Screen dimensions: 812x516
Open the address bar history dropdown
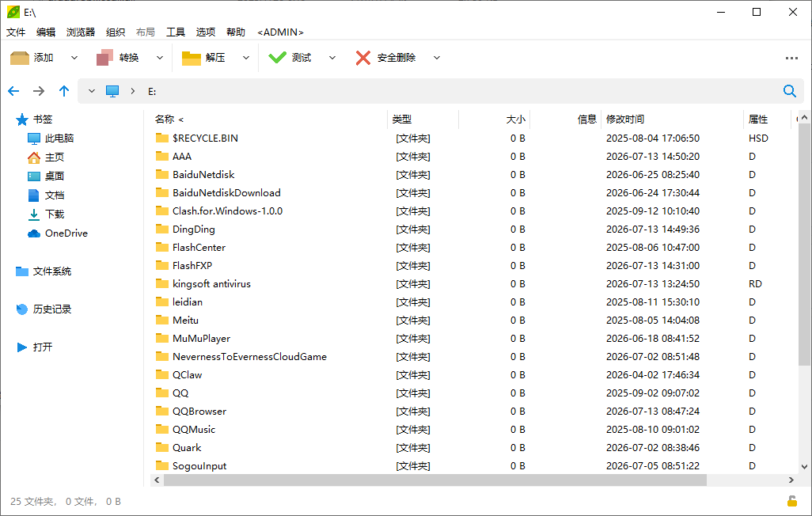coord(92,91)
